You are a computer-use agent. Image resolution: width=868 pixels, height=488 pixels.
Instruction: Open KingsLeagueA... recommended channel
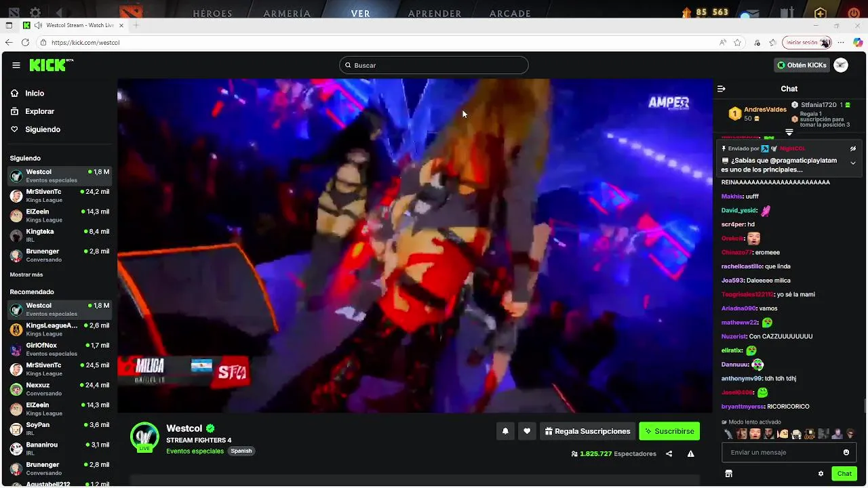click(x=60, y=329)
